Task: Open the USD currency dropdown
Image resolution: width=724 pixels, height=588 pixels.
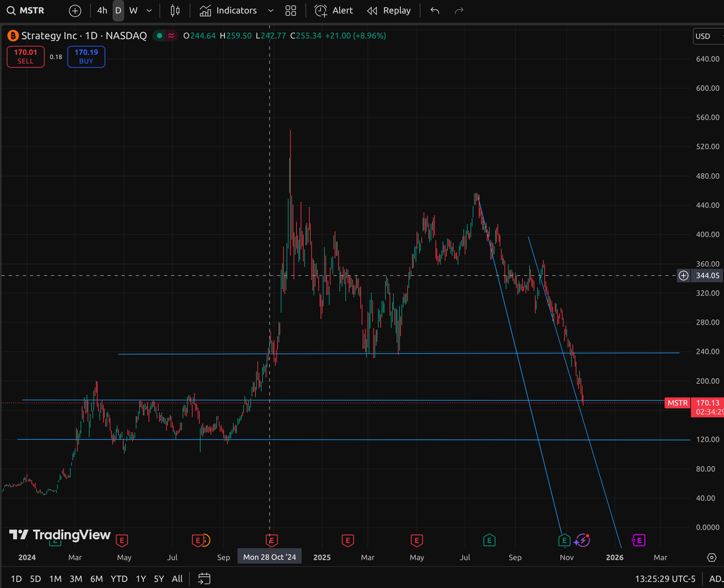Action: tap(703, 36)
